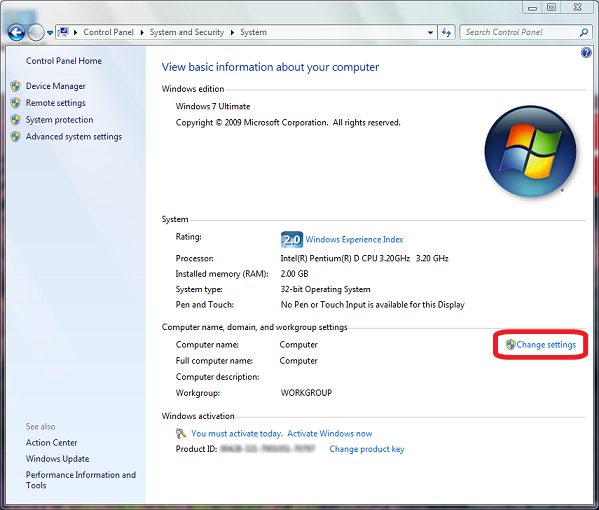599x510 pixels.
Task: Click the back navigation arrow button
Action: (x=16, y=32)
